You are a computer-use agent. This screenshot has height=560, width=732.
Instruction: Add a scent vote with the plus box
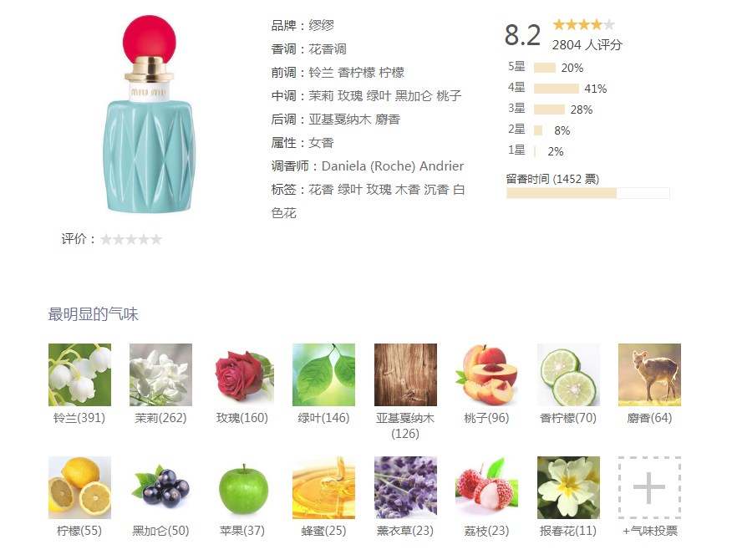point(649,487)
